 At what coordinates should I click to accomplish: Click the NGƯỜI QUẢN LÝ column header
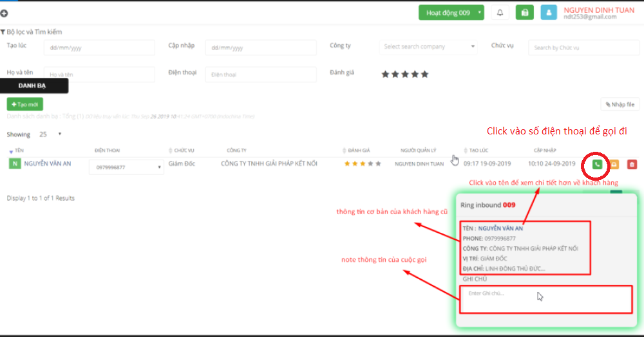tap(418, 150)
